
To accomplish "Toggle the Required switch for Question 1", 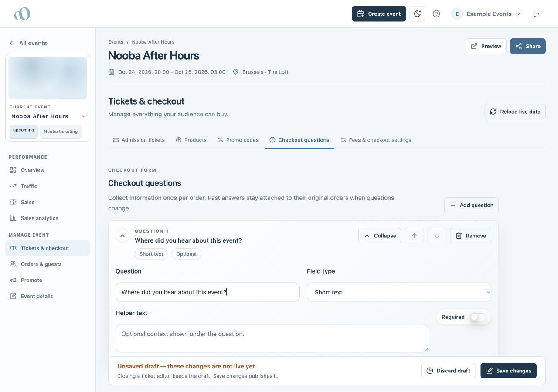I will [x=477, y=317].
